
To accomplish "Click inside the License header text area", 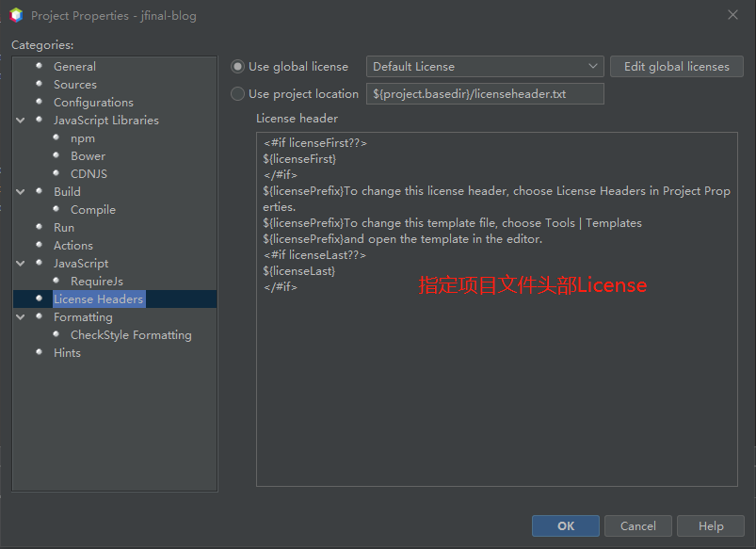I will pos(496,377).
